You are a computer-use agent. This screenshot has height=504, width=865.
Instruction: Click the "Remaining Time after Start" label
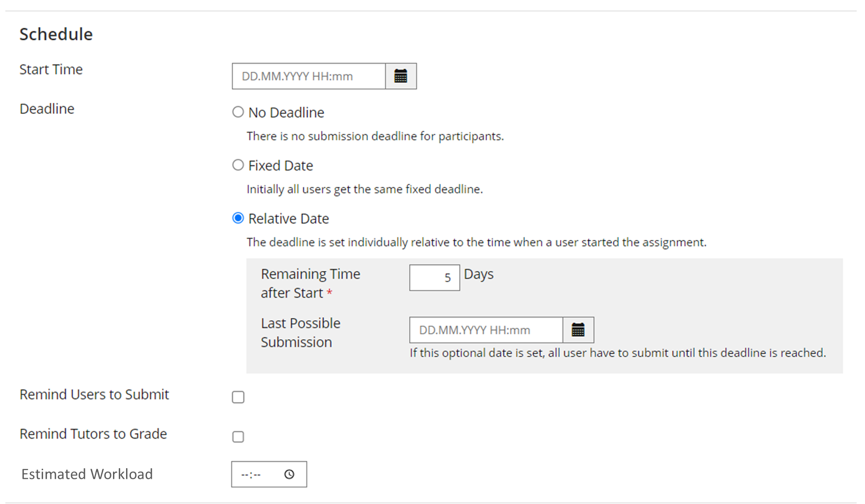pos(310,283)
